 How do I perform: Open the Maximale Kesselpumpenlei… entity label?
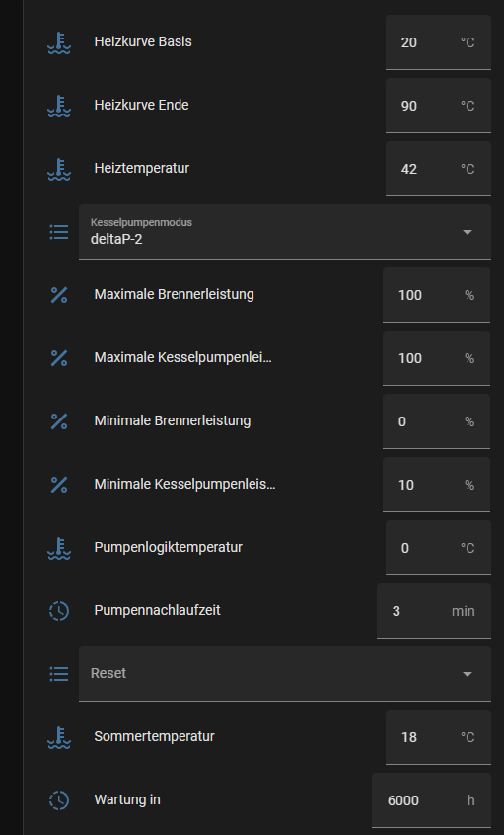click(183, 358)
